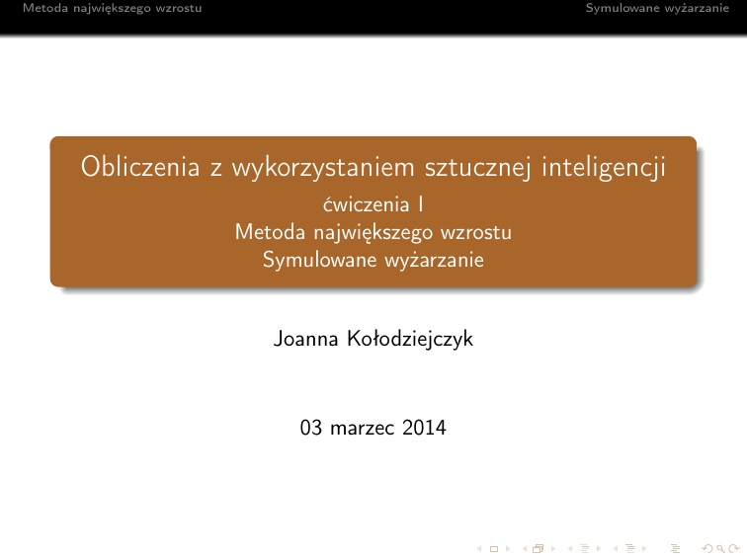Image resolution: width=747 pixels, height=560 pixels.
Task: Go to previous frame using left arrow
Action: click(524, 546)
